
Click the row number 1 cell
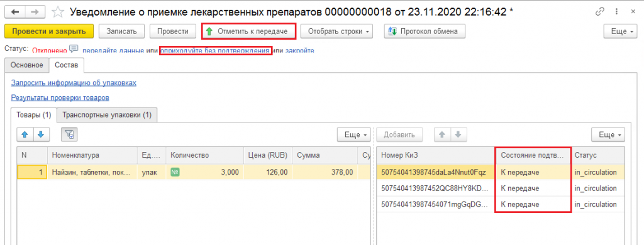pyautogui.click(x=33, y=172)
